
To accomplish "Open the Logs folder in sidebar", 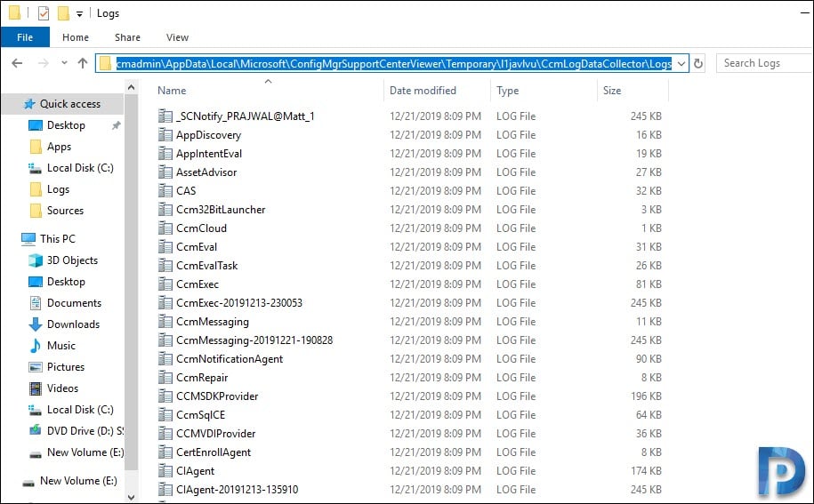I will pyautogui.click(x=58, y=189).
